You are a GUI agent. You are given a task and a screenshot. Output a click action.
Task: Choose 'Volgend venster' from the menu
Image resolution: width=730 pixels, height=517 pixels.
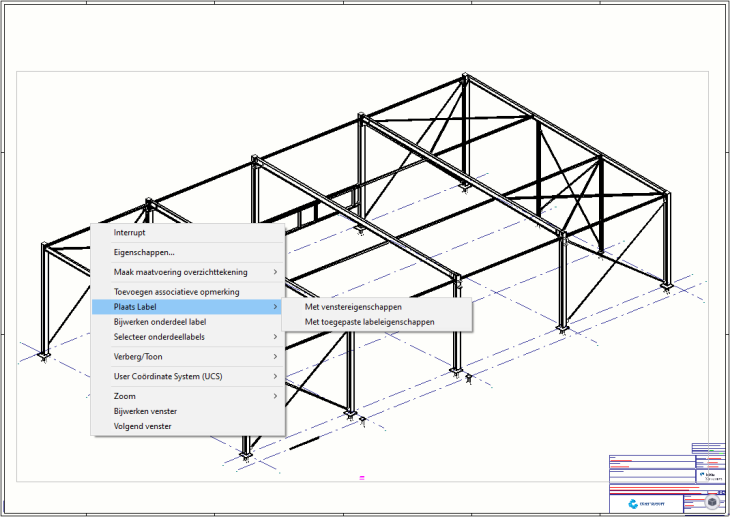click(x=142, y=426)
